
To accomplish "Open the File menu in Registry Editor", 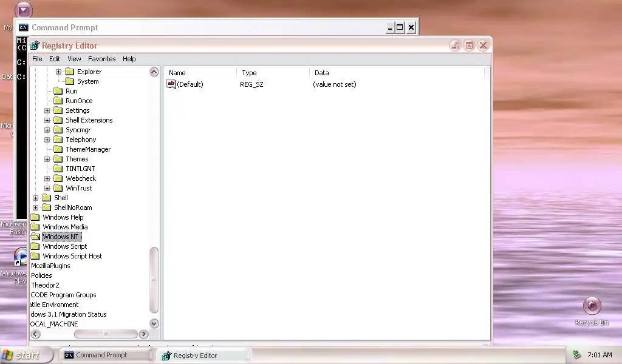I will (x=37, y=59).
